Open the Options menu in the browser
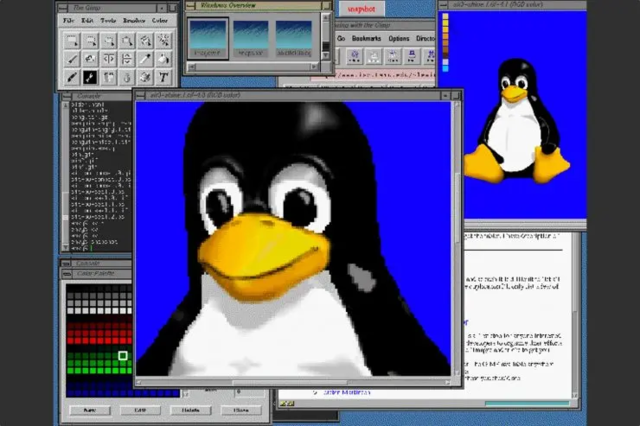640x426 pixels. (399, 38)
